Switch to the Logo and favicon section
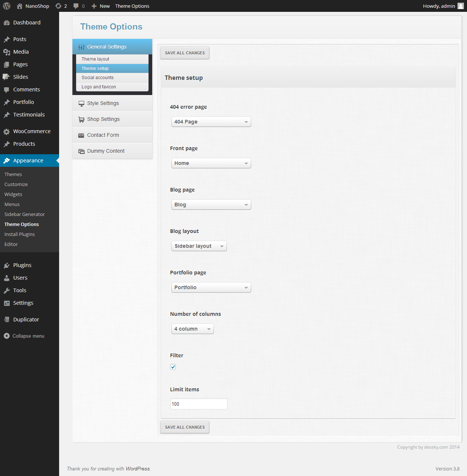The height and width of the screenshot is (476, 467). 99,87
